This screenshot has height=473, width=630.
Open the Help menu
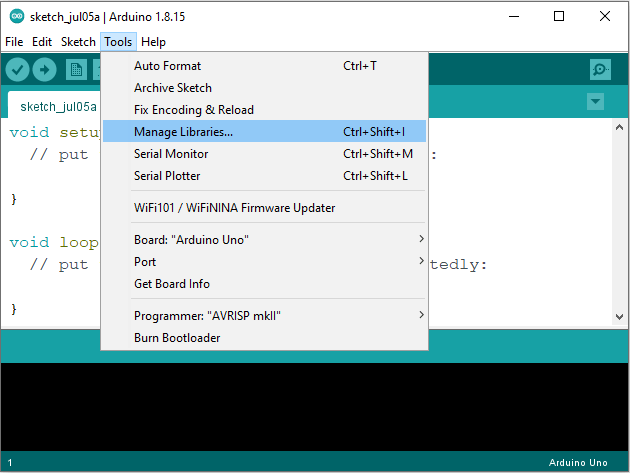[x=153, y=42]
